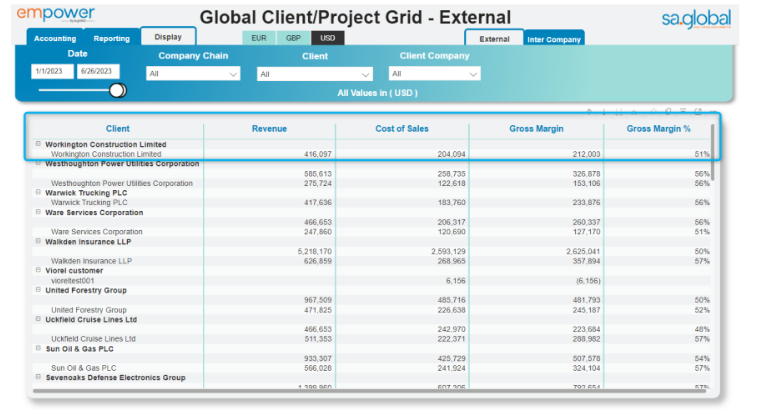The image size is (760, 420).
Task: Sort by Gross Margin % header
Action: tap(658, 128)
